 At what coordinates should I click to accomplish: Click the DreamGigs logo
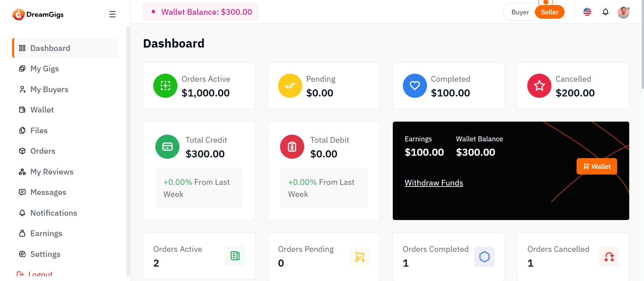(38, 14)
